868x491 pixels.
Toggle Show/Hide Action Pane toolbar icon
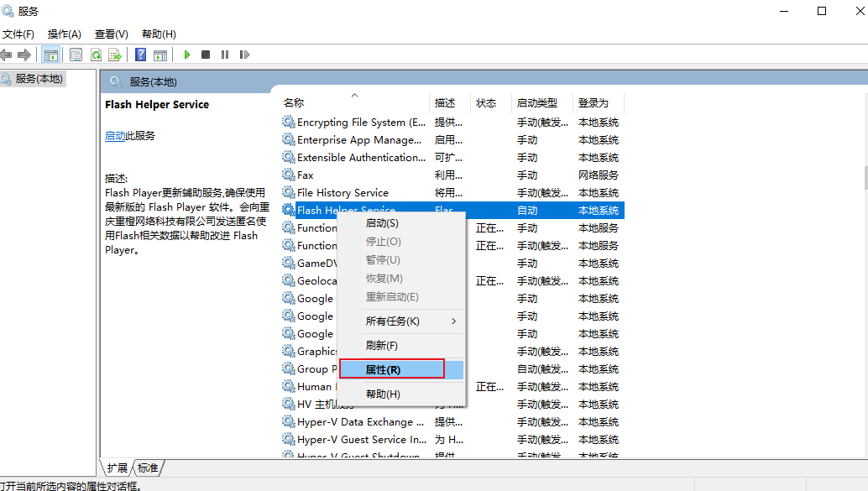coord(160,55)
